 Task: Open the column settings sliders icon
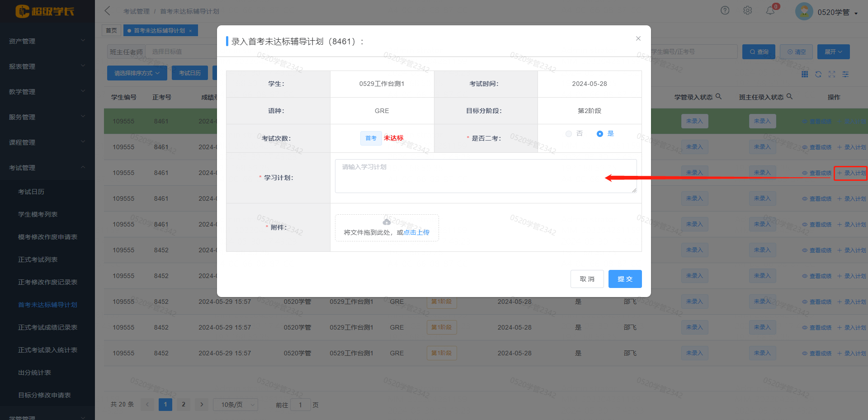point(845,74)
